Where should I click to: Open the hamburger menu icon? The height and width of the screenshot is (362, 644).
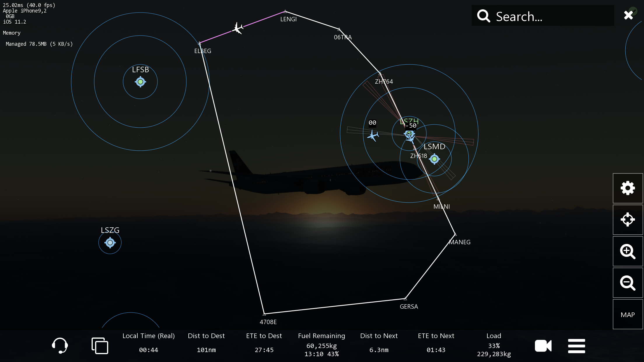click(576, 346)
